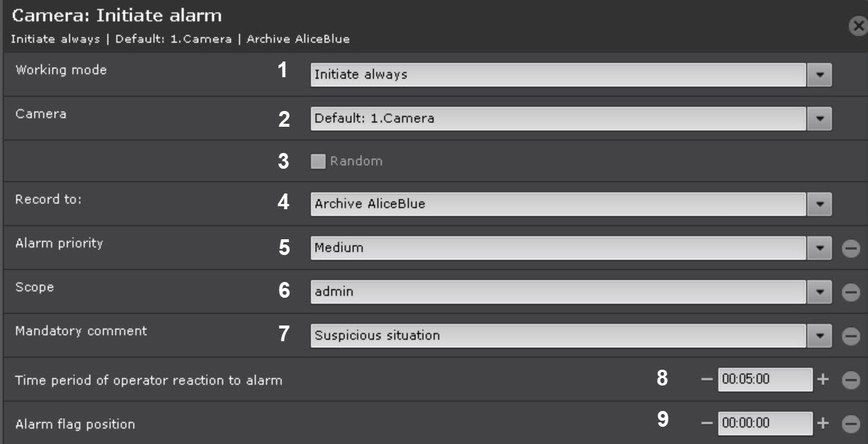Decrease Alarm flag position with minus
The image size is (868, 444).
coord(707,424)
